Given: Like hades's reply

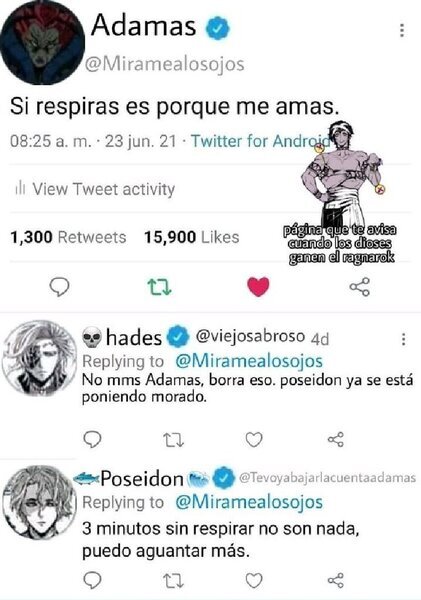Looking at the screenshot, I should (254, 440).
